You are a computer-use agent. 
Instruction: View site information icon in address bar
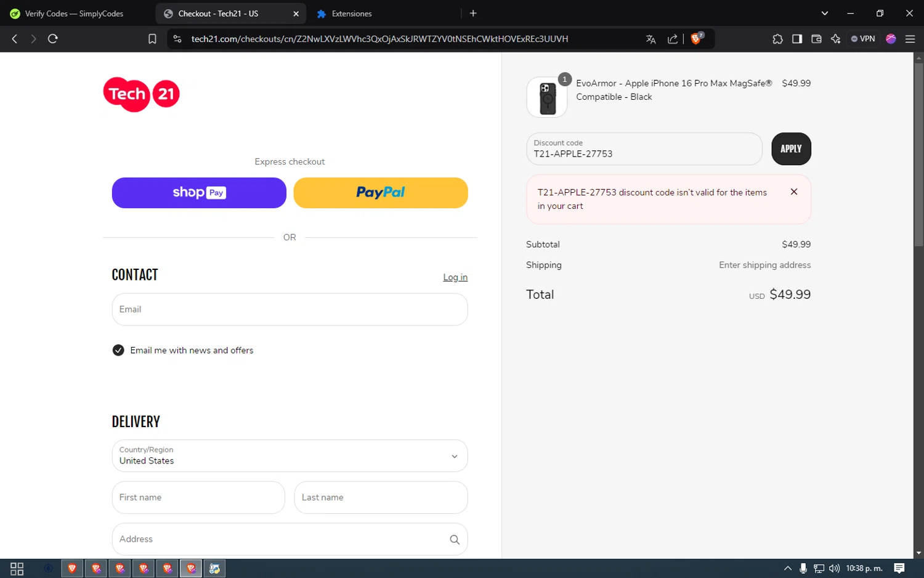[177, 39]
